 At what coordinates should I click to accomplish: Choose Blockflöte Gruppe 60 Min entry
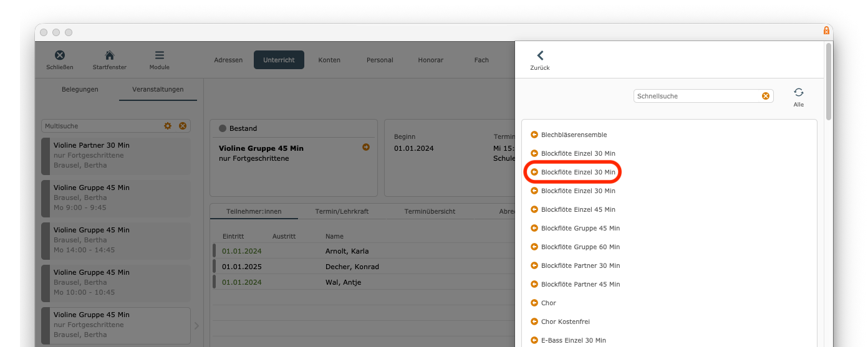coord(580,247)
